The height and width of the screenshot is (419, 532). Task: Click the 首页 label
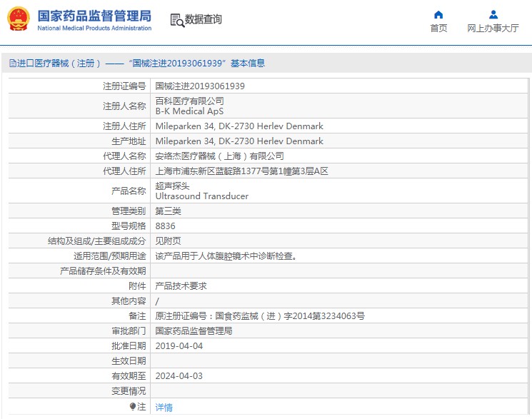[x=438, y=28]
